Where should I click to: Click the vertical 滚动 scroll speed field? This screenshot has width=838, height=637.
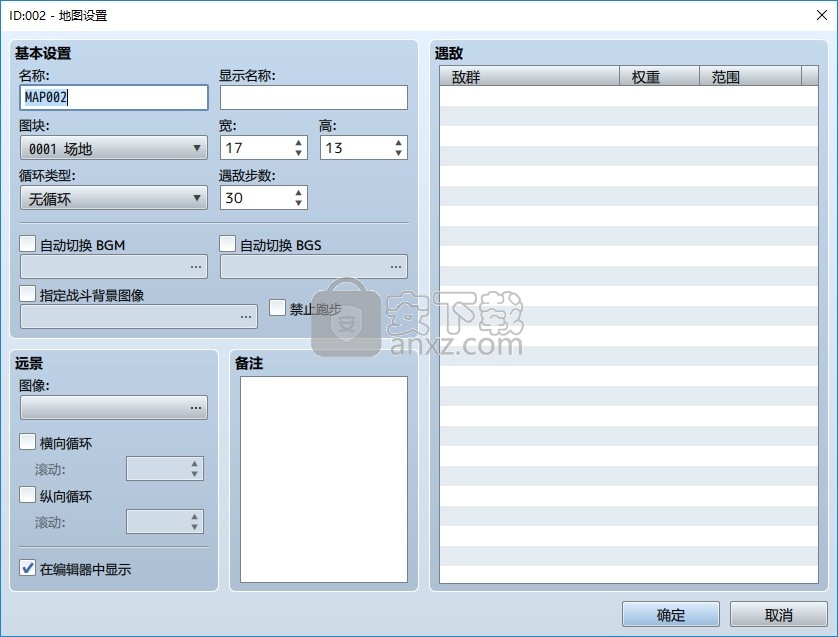point(165,522)
